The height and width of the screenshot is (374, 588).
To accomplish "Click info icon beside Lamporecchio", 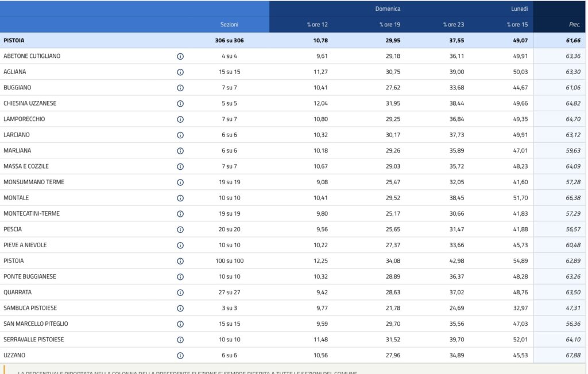I will click(x=180, y=119).
